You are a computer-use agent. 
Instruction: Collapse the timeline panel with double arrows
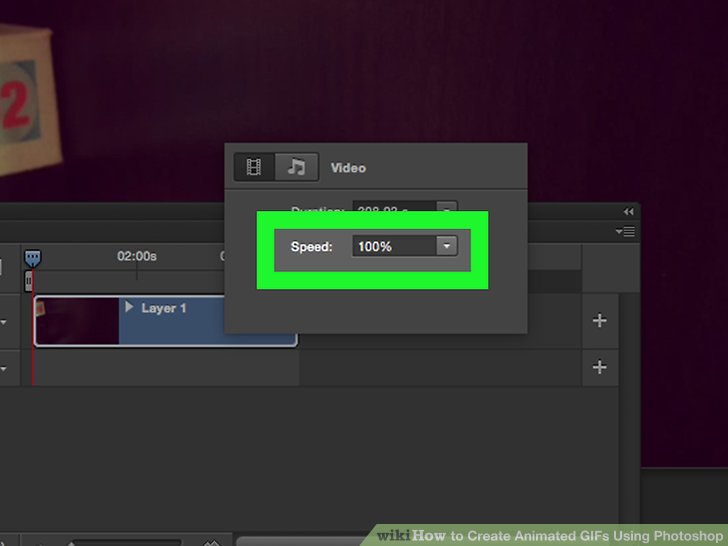coord(629,212)
